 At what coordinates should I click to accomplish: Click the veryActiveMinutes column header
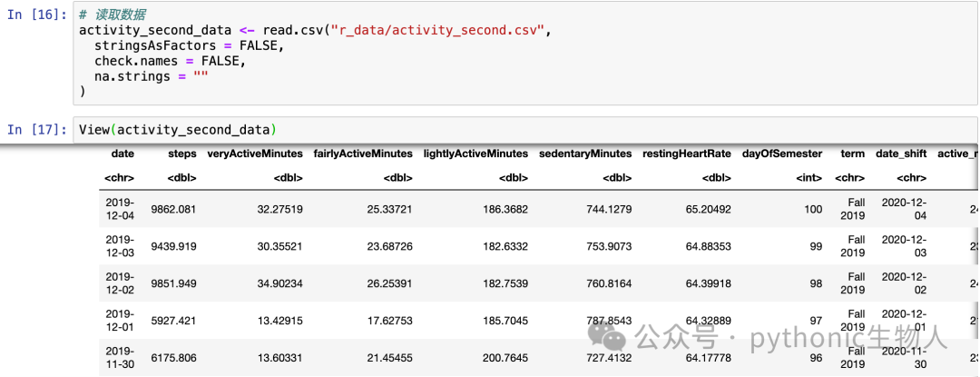tap(255, 154)
